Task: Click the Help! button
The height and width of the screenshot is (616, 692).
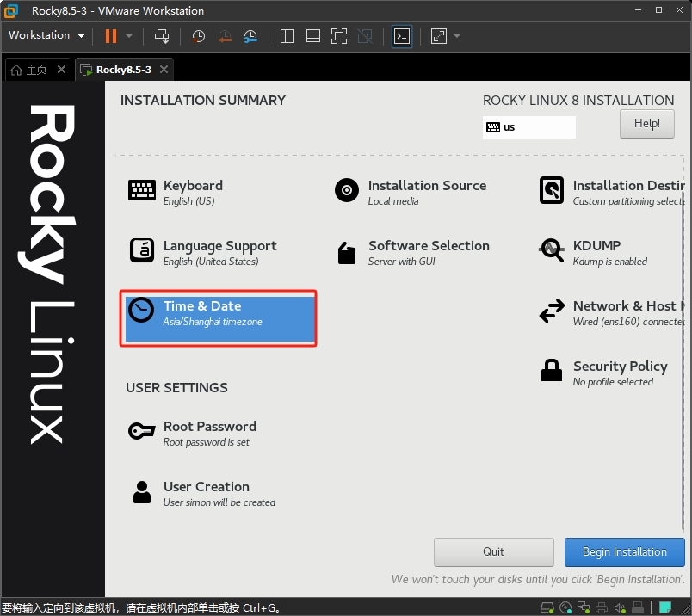Action: coord(646,124)
